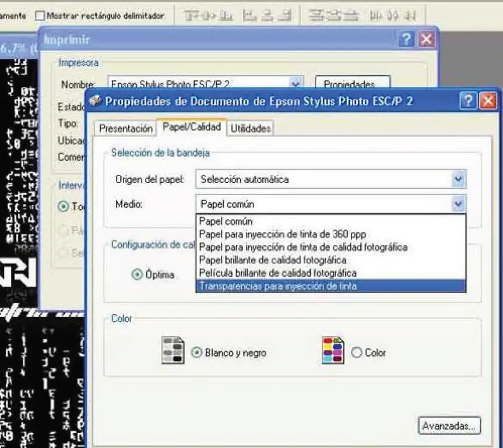Select Papel brillante de calidad fotográfica
The image size is (503, 448).
pyautogui.click(x=330, y=260)
